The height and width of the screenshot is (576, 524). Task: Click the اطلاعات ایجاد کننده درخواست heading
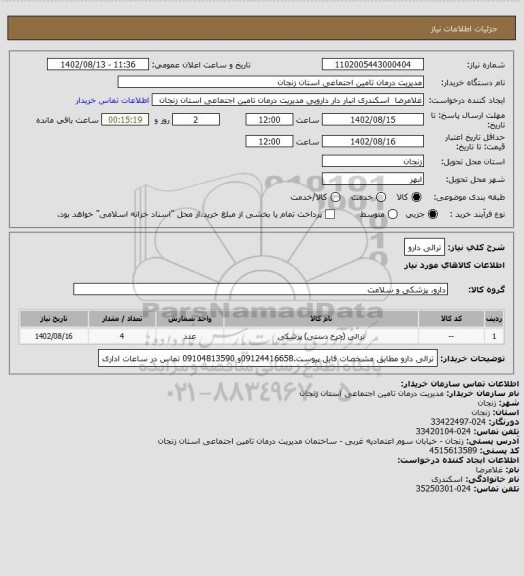click(458, 460)
